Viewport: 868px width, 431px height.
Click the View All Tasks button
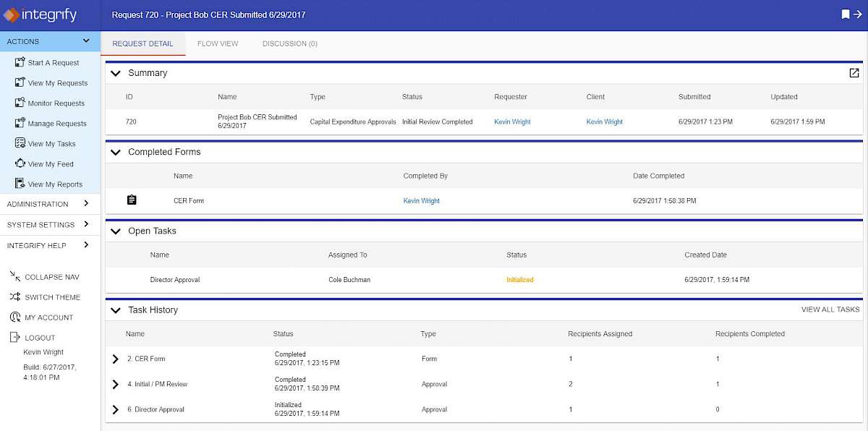[830, 310]
